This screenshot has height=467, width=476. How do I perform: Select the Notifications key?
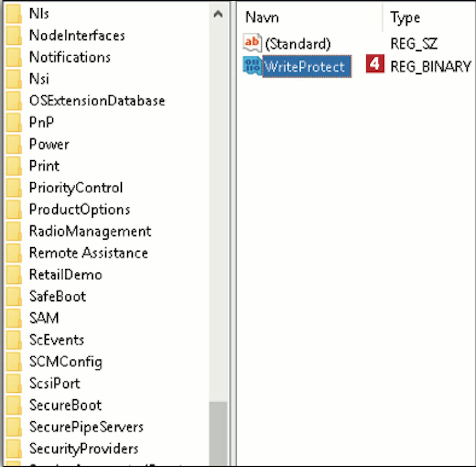point(70,57)
